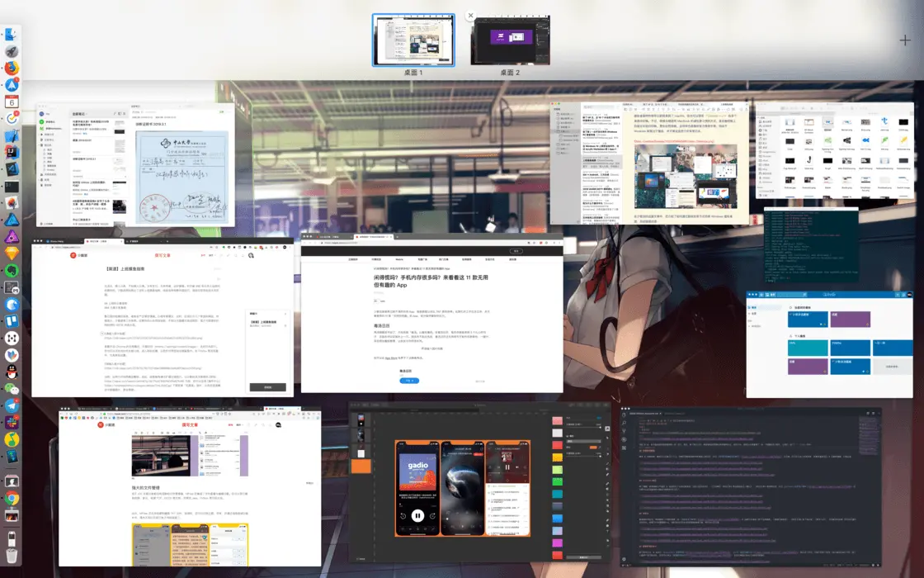This screenshot has width=924, height=578.
Task: Open Visual Studio Code Dock icon
Action: [12, 169]
